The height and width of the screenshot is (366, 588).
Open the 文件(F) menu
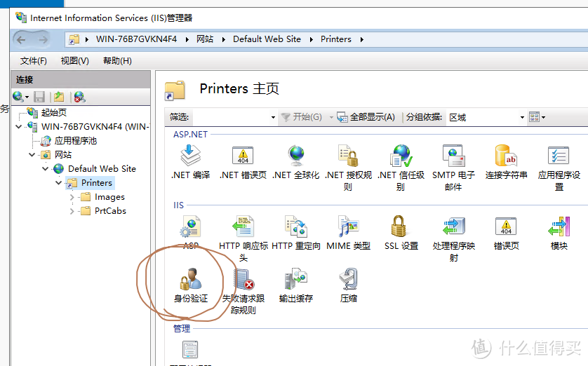pyautogui.click(x=34, y=61)
